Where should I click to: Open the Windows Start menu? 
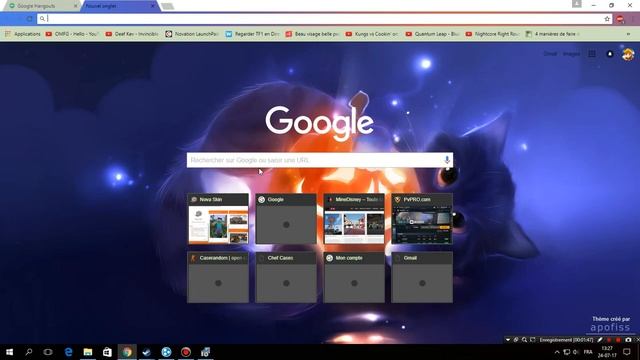coord(9,352)
